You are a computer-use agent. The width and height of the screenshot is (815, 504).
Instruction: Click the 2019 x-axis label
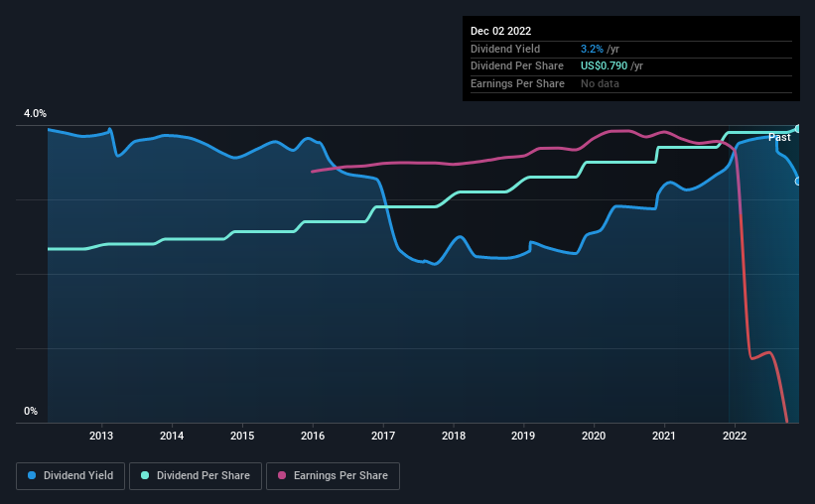click(x=523, y=436)
